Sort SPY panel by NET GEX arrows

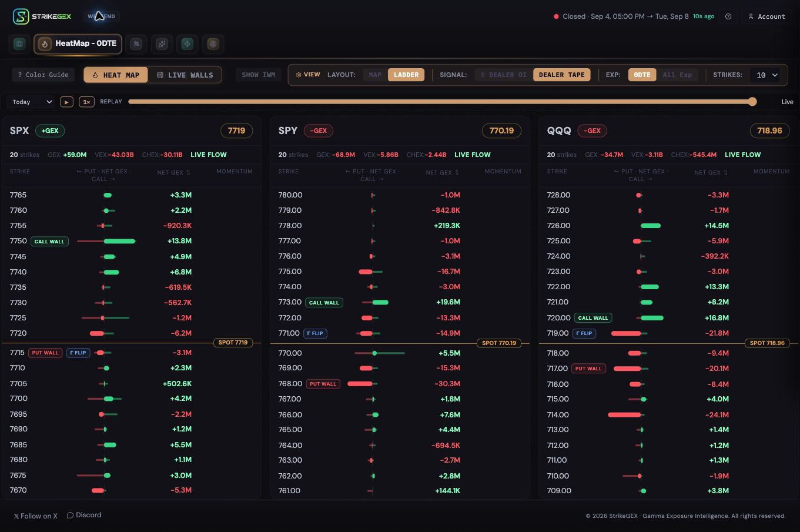[457, 173]
